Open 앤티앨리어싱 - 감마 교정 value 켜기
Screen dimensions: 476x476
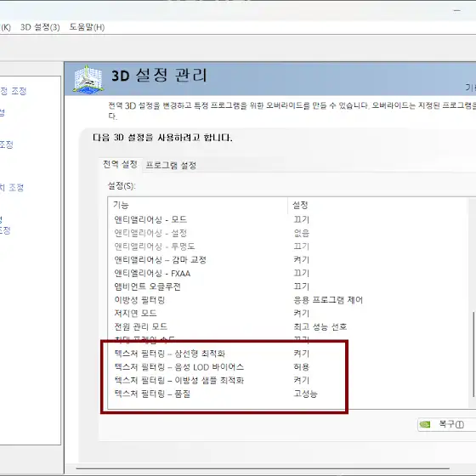(301, 260)
